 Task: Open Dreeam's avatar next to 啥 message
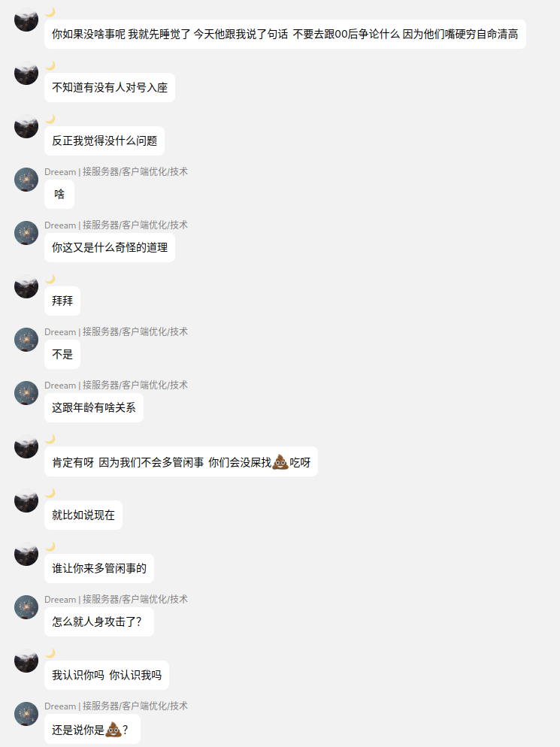click(26, 180)
